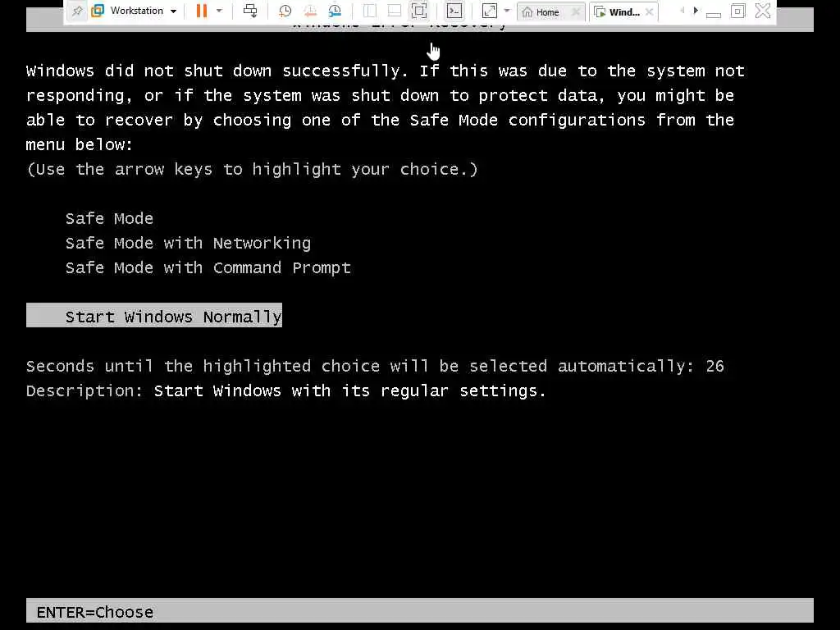Minimize the VMware toolbar window
The height and width of the screenshot is (630, 840).
(713, 13)
